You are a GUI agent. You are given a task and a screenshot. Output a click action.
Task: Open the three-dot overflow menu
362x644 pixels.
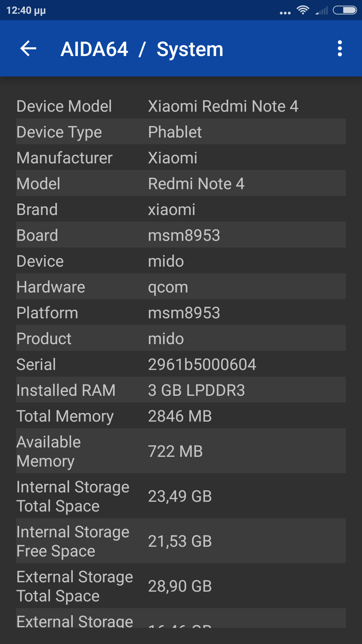pyautogui.click(x=340, y=49)
